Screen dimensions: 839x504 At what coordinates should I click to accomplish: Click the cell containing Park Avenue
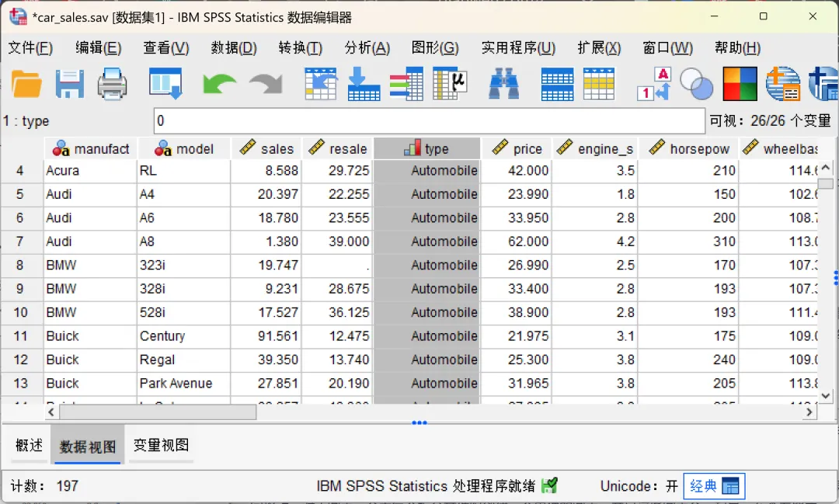[x=183, y=383]
